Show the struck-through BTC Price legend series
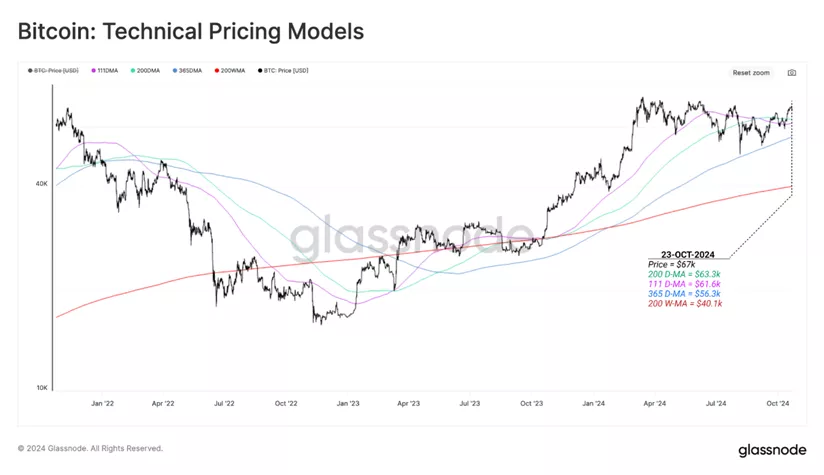The width and height of the screenshot is (824, 475). [x=53, y=70]
